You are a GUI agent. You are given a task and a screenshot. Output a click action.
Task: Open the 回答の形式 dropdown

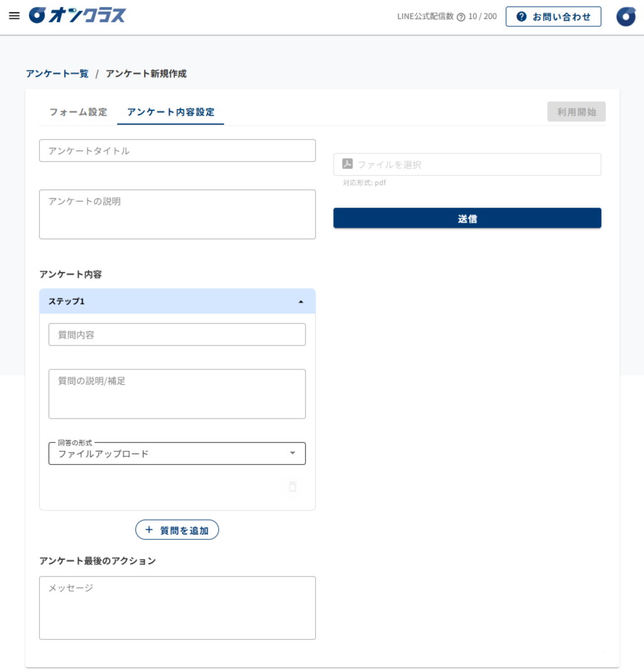click(177, 454)
